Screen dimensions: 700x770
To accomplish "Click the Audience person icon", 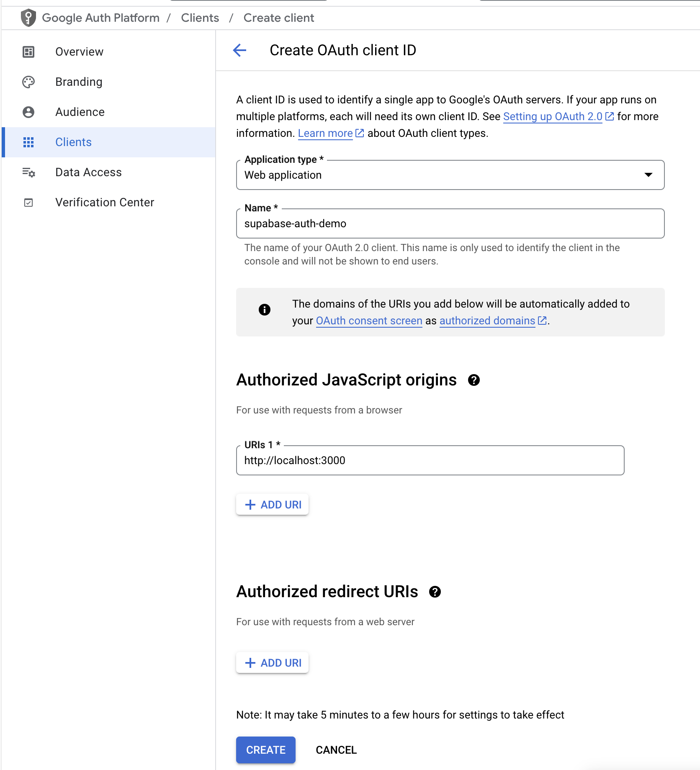I will (x=28, y=112).
